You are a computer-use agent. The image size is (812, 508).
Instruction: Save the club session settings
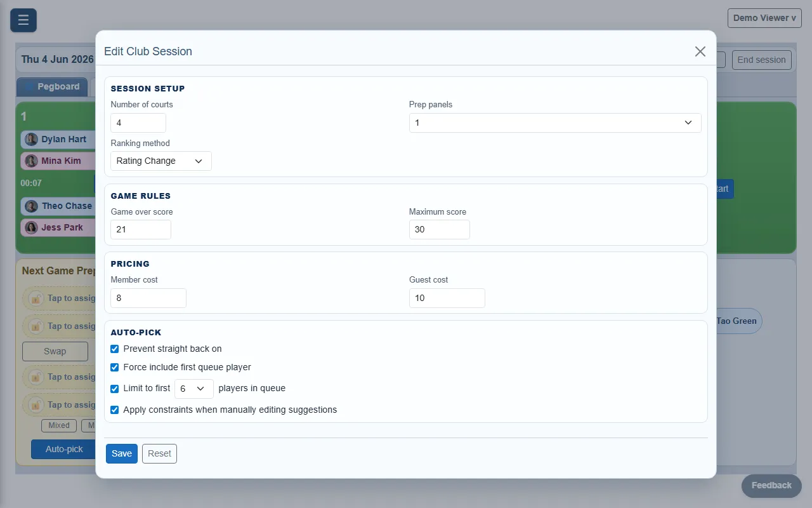tap(122, 453)
